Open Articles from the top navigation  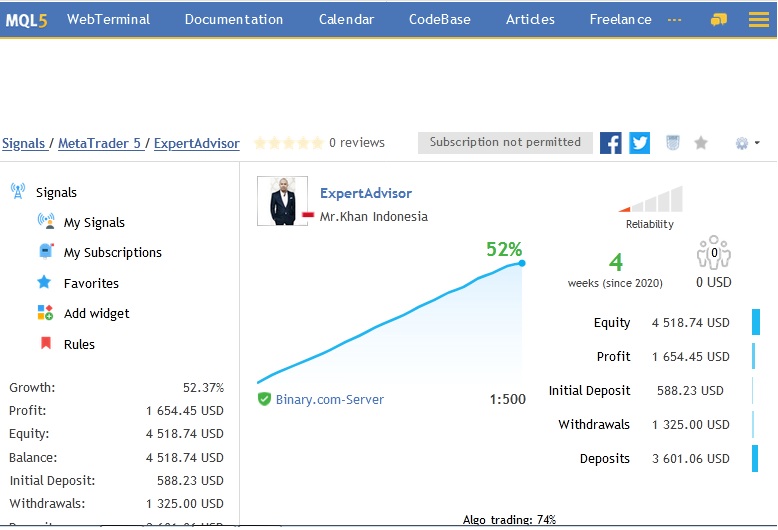click(530, 19)
